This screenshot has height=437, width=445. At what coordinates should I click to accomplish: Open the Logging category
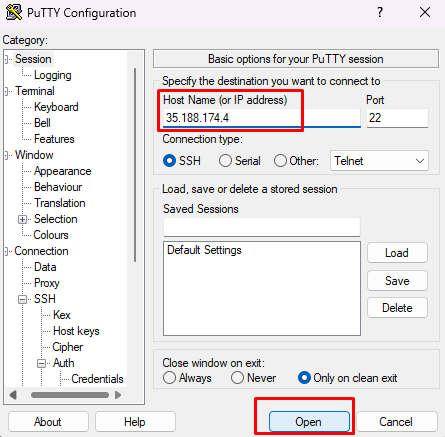click(53, 75)
